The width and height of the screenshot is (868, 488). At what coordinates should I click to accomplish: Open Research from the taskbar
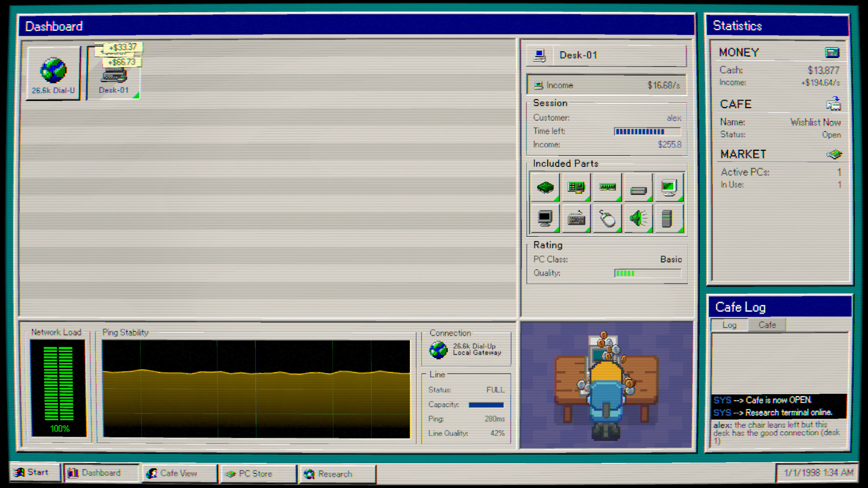pyautogui.click(x=338, y=474)
